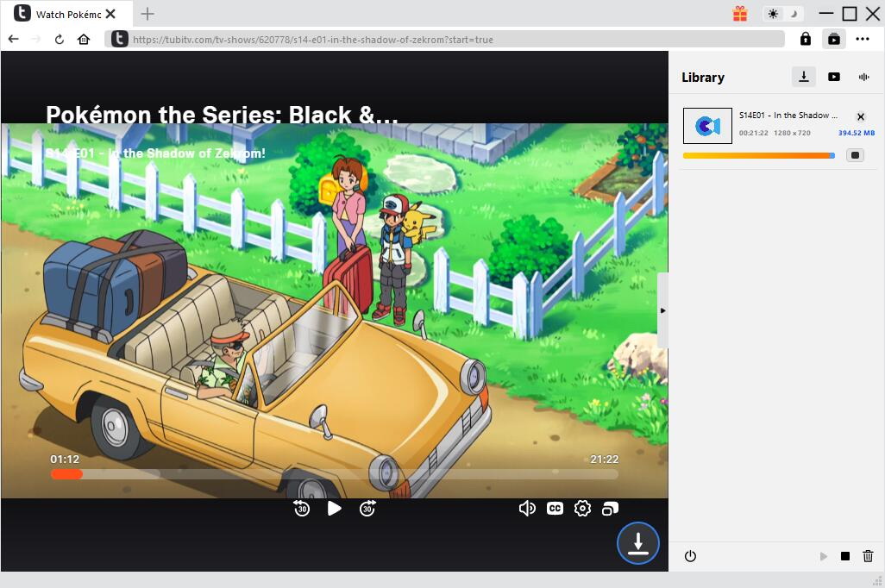Open the three-dot more options menu
This screenshot has height=588, width=885.
click(x=863, y=39)
